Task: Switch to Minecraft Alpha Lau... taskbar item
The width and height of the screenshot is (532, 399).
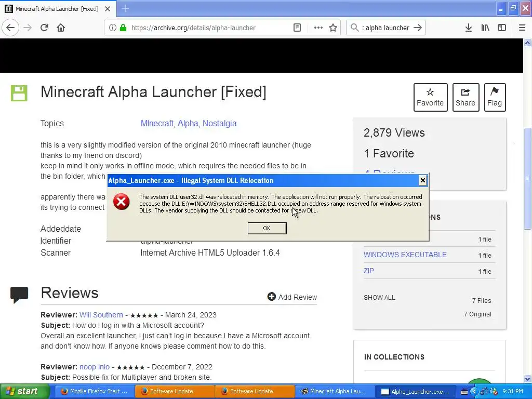Action: tap(335, 391)
